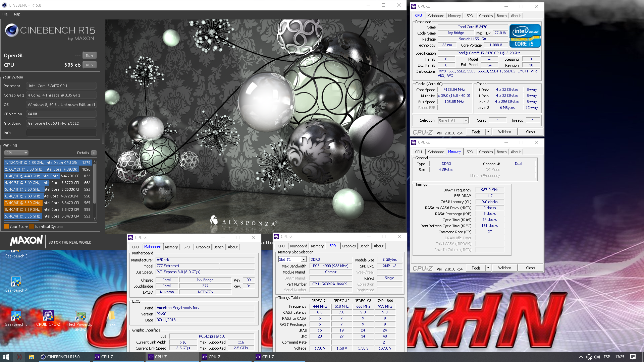644x362 pixels.
Task: Click Tools button in the top CPU-Z window
Action: click(476, 132)
